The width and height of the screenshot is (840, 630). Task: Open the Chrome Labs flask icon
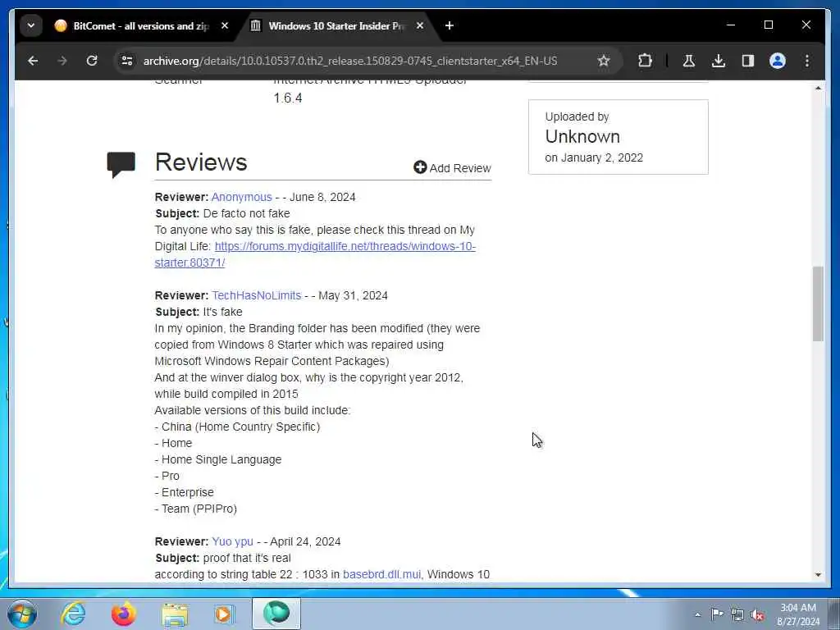pyautogui.click(x=689, y=61)
